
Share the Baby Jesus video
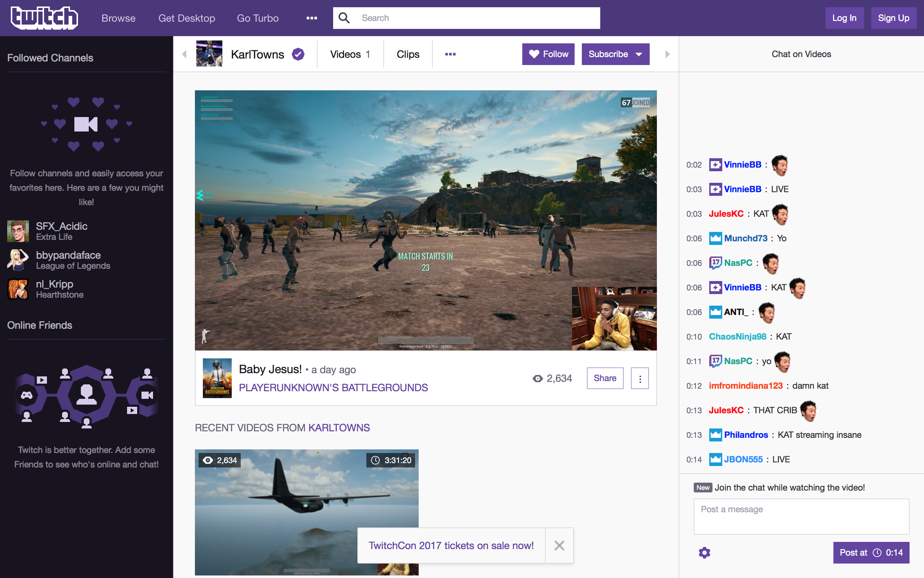[605, 378]
